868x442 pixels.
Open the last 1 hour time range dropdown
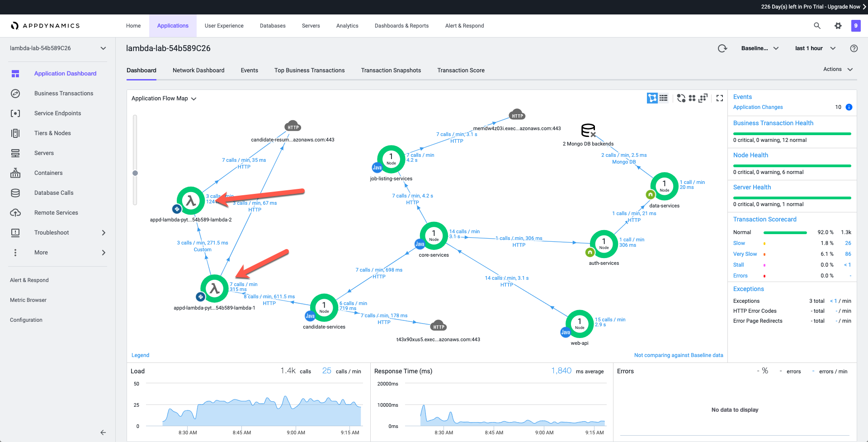click(x=815, y=48)
